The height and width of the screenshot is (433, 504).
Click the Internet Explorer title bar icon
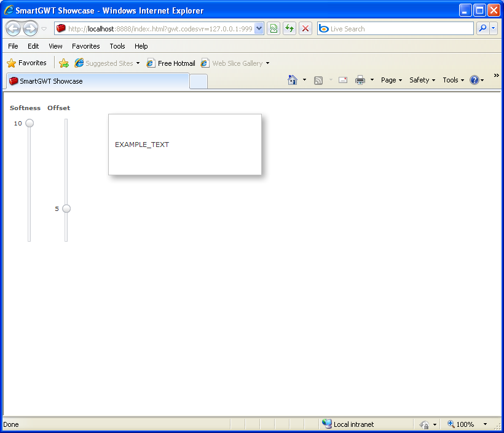coord(9,10)
